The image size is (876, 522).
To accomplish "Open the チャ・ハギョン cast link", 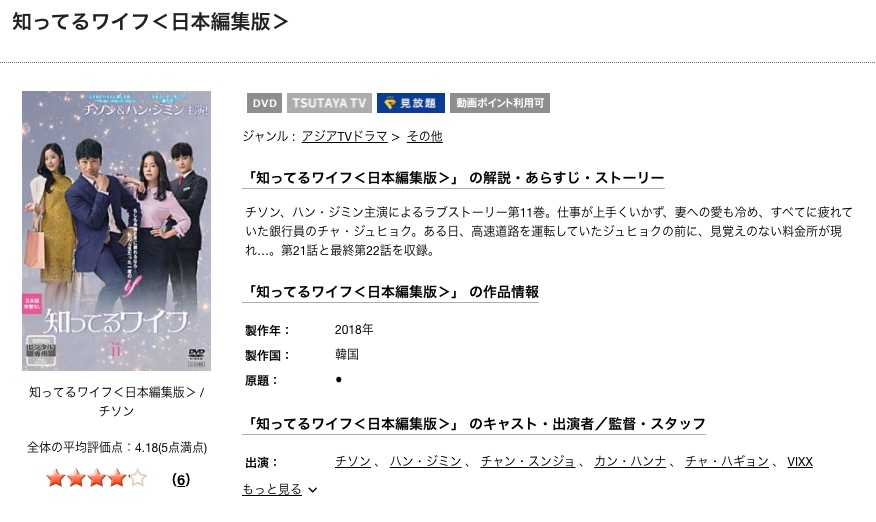I will tap(726, 462).
